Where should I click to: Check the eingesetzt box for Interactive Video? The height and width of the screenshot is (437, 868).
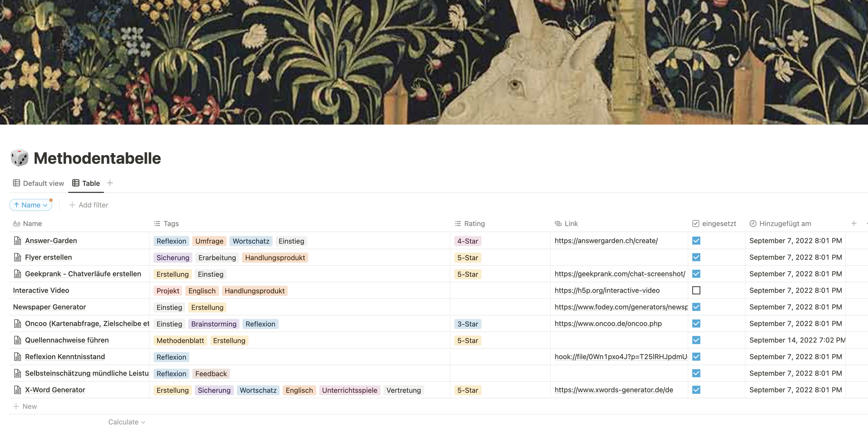tap(696, 290)
